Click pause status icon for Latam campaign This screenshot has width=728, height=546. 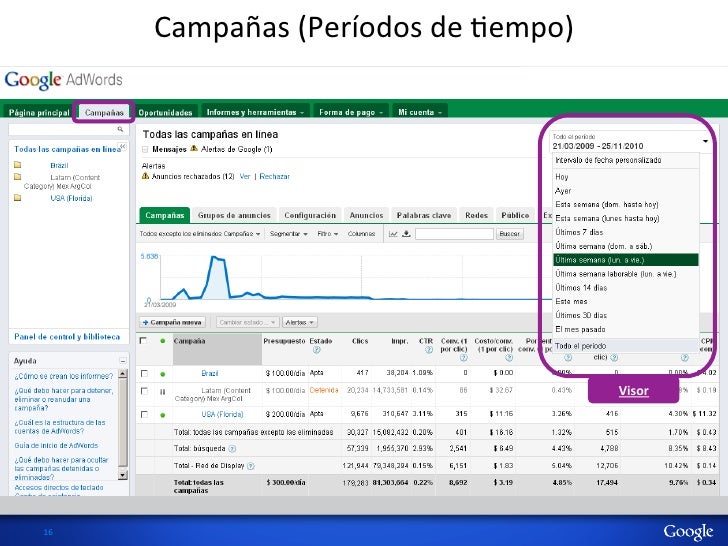tap(162, 392)
